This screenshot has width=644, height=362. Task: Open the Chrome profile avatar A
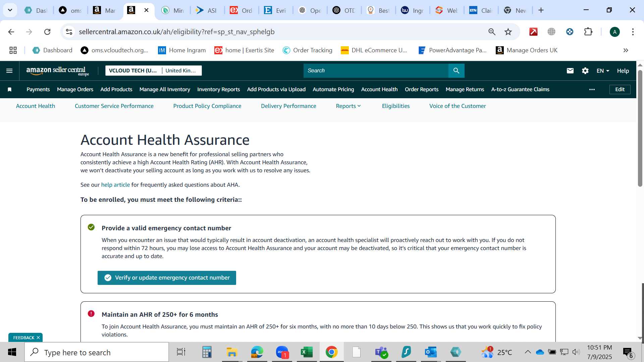tap(615, 32)
